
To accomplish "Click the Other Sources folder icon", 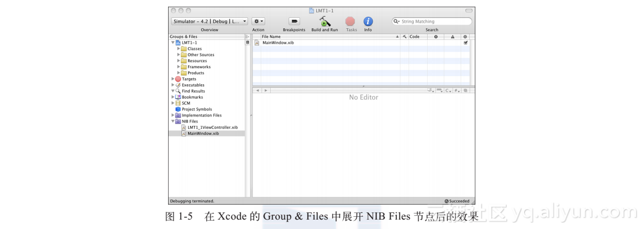I will tap(184, 54).
